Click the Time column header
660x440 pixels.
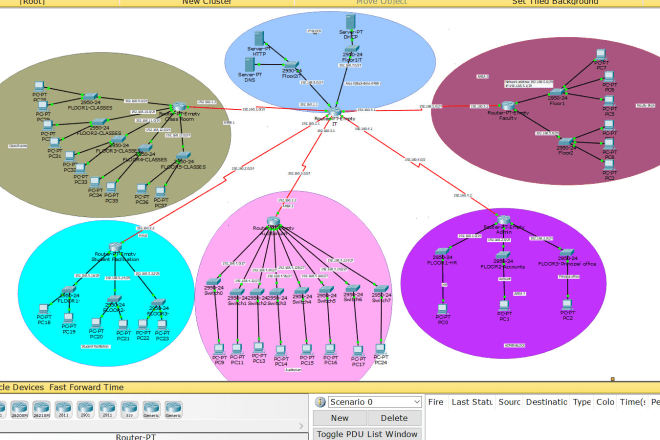(633, 402)
